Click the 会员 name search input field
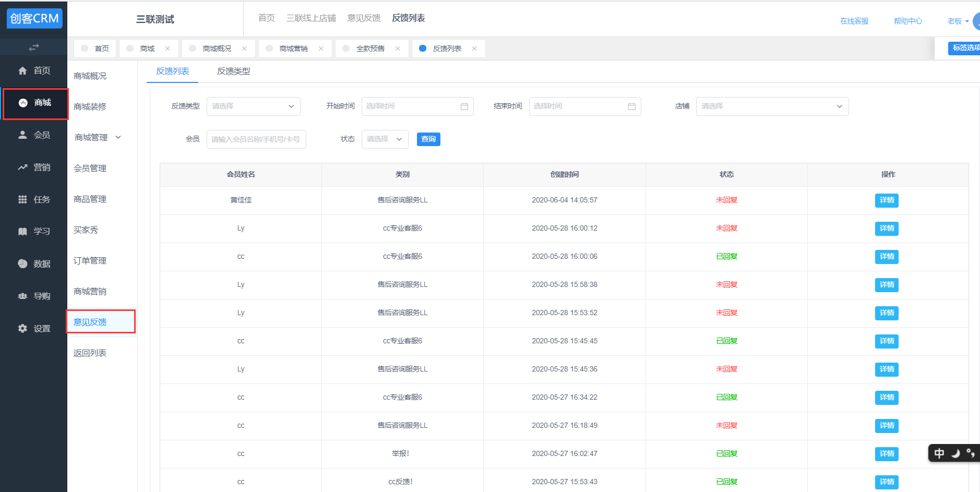This screenshot has width=980, height=492. 256,139
